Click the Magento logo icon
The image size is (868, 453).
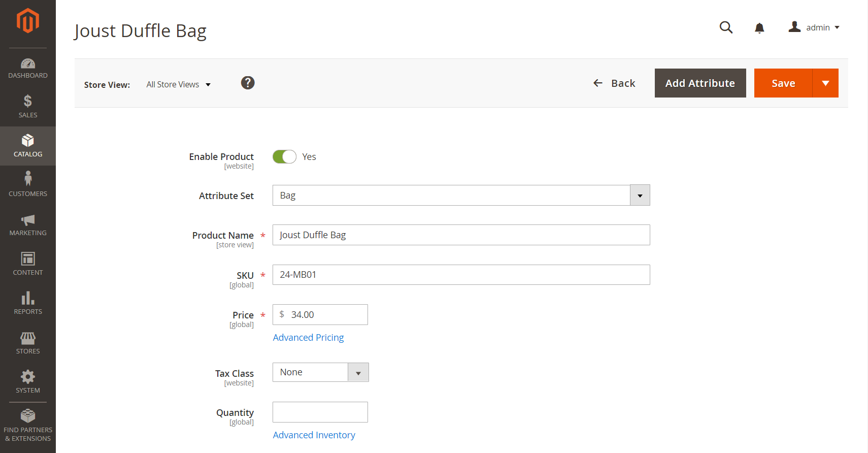point(28,21)
